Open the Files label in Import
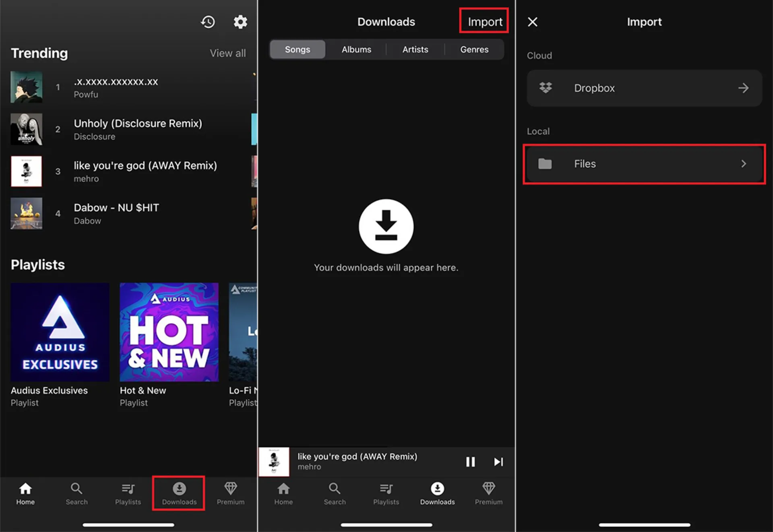Viewport: 773px width, 532px height. tap(585, 164)
